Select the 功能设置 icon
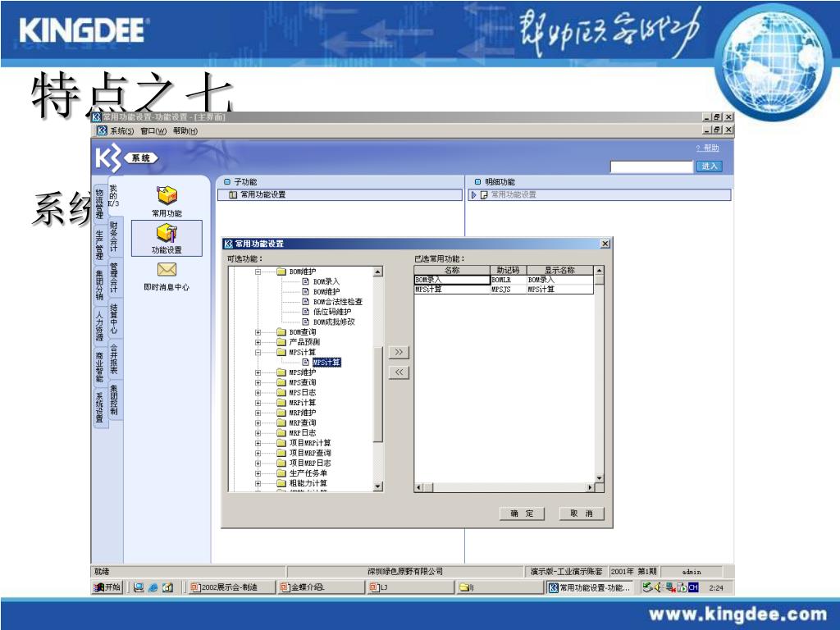 pyautogui.click(x=167, y=233)
